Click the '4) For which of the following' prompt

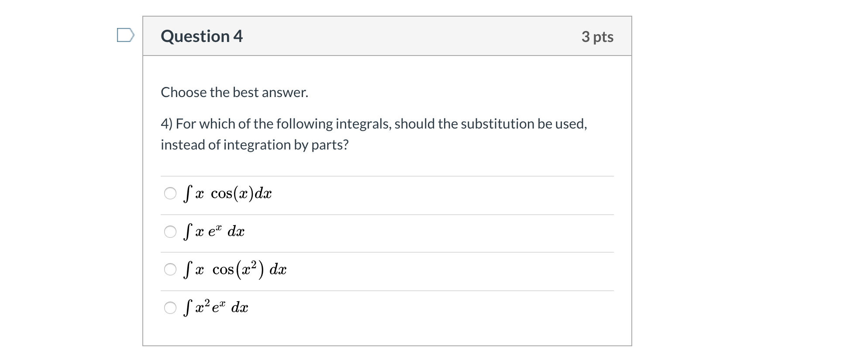click(x=374, y=124)
